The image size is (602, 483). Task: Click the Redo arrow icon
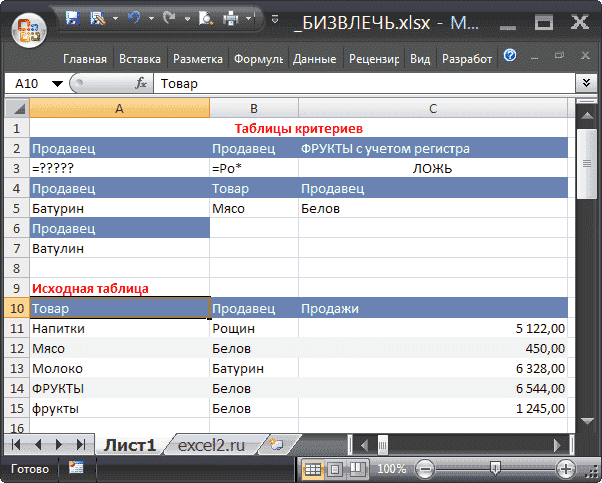(167, 19)
